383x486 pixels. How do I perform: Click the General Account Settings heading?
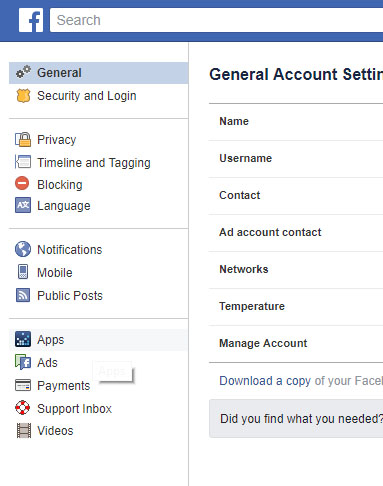[296, 74]
